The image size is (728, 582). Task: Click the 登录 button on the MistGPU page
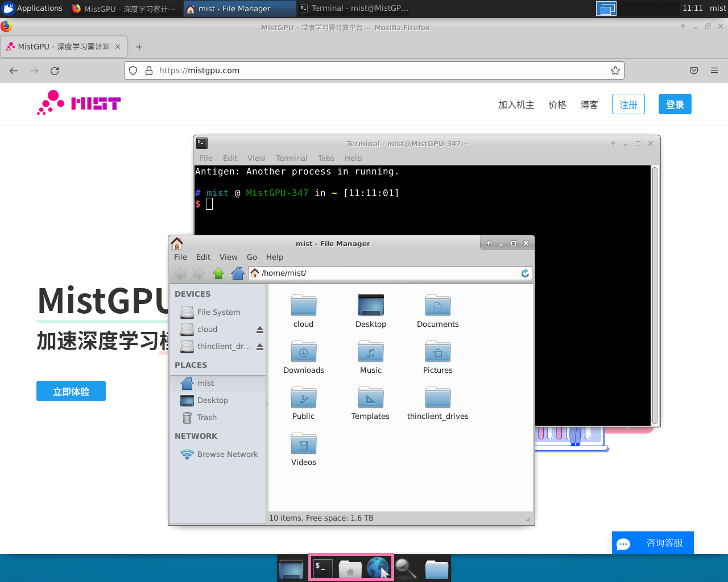point(675,104)
